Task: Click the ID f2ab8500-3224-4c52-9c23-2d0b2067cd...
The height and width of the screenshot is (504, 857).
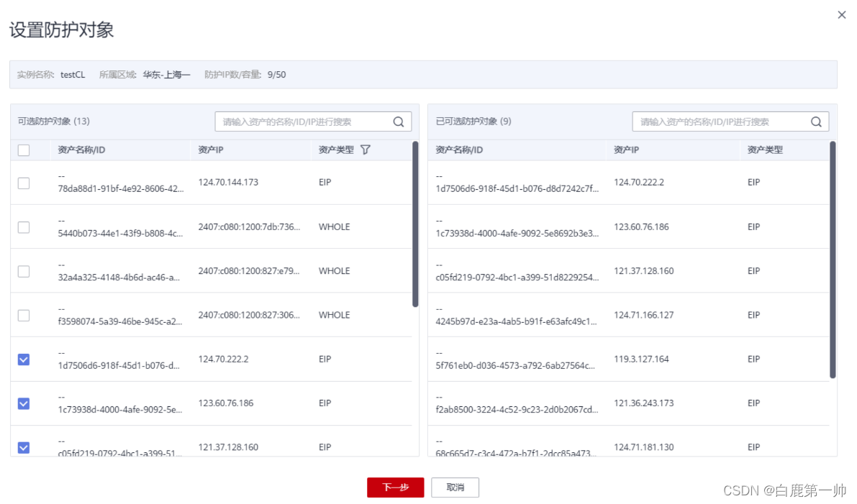Action: point(517,410)
